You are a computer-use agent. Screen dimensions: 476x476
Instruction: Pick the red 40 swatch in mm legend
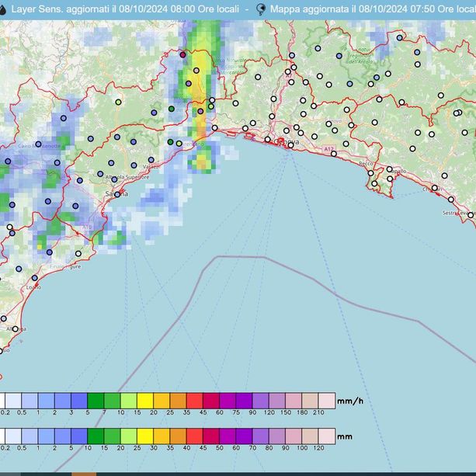pyautogui.click(x=195, y=436)
